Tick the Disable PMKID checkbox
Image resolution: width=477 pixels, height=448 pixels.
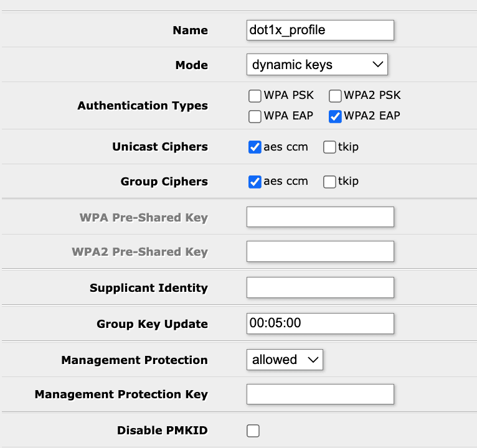[253, 431]
